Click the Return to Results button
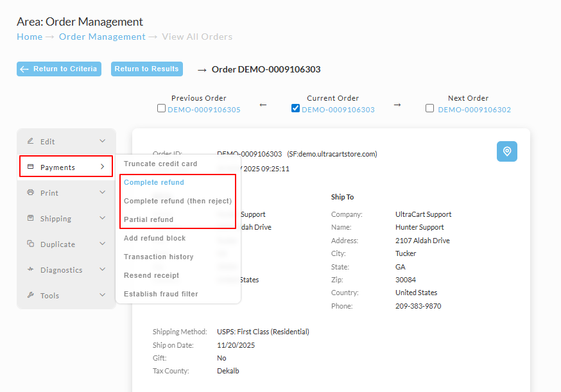This screenshot has width=561, height=392. [147, 69]
